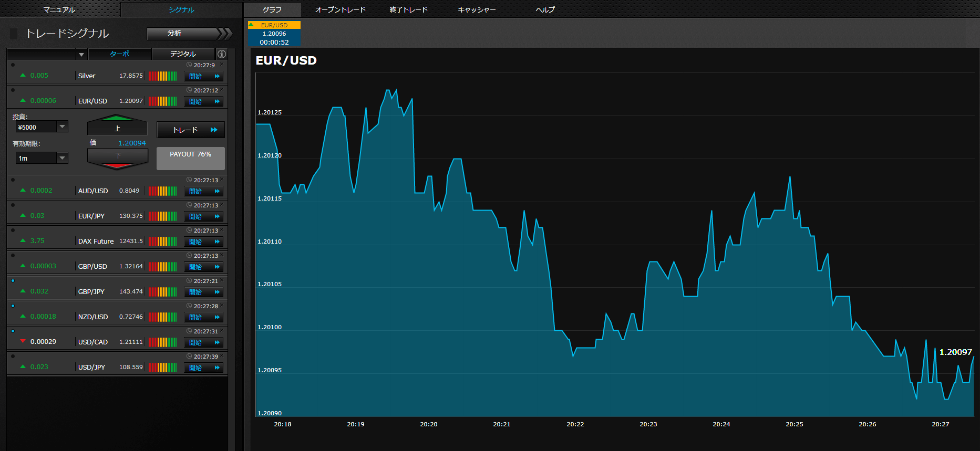Click the green up arrow on Silver row
Image resolution: width=980 pixels, height=451 pixels.
(x=23, y=75)
